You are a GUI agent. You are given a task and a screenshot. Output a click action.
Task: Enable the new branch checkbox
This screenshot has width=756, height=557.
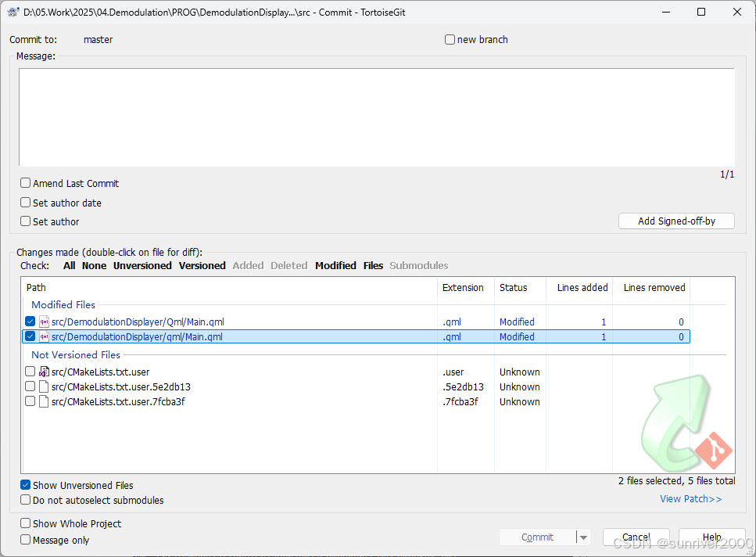(x=450, y=40)
